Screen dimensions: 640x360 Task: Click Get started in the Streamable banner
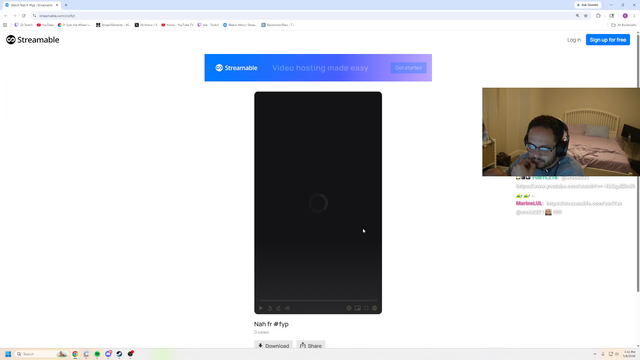408,68
